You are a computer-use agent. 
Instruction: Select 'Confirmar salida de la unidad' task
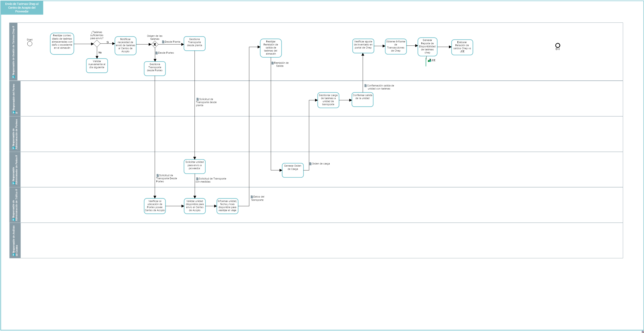coord(362,100)
